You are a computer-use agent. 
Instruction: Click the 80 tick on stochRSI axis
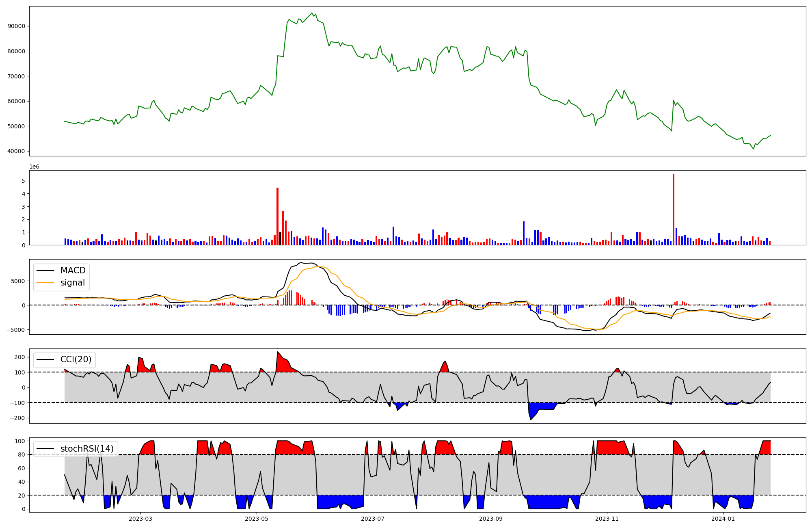pyautogui.click(x=22, y=455)
